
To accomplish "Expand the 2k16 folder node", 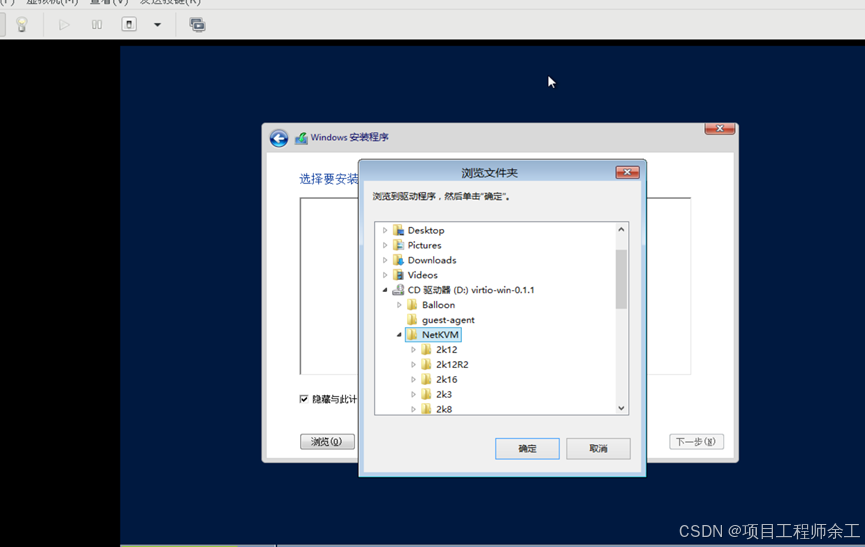I will click(x=413, y=379).
